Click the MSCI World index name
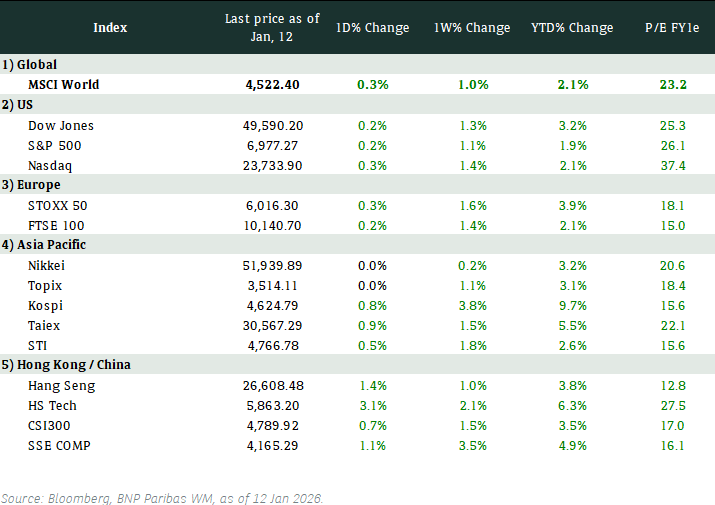 coord(64,84)
